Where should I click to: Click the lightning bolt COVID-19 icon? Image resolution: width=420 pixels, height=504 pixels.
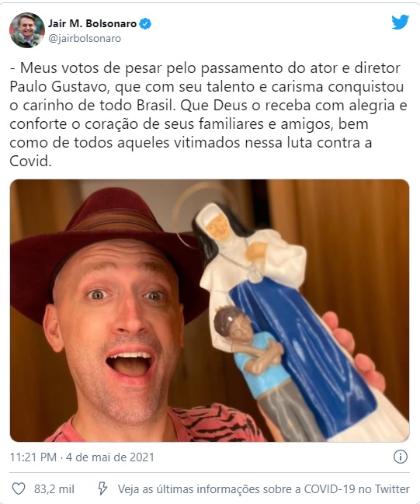tap(102, 489)
